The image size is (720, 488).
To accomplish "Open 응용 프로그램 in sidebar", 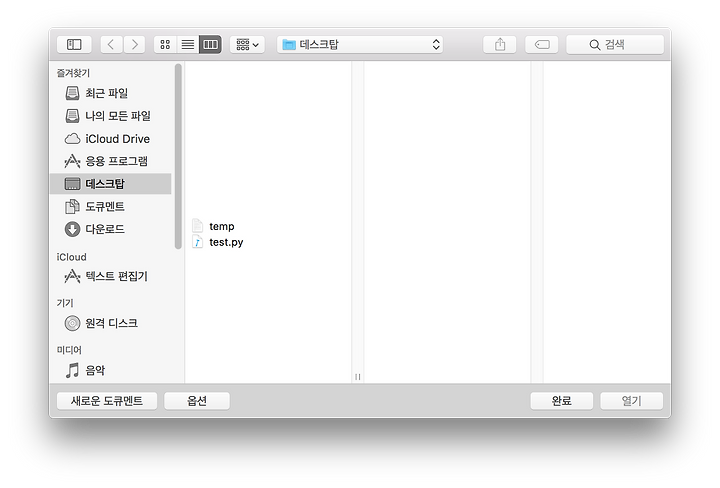I will tap(111, 161).
